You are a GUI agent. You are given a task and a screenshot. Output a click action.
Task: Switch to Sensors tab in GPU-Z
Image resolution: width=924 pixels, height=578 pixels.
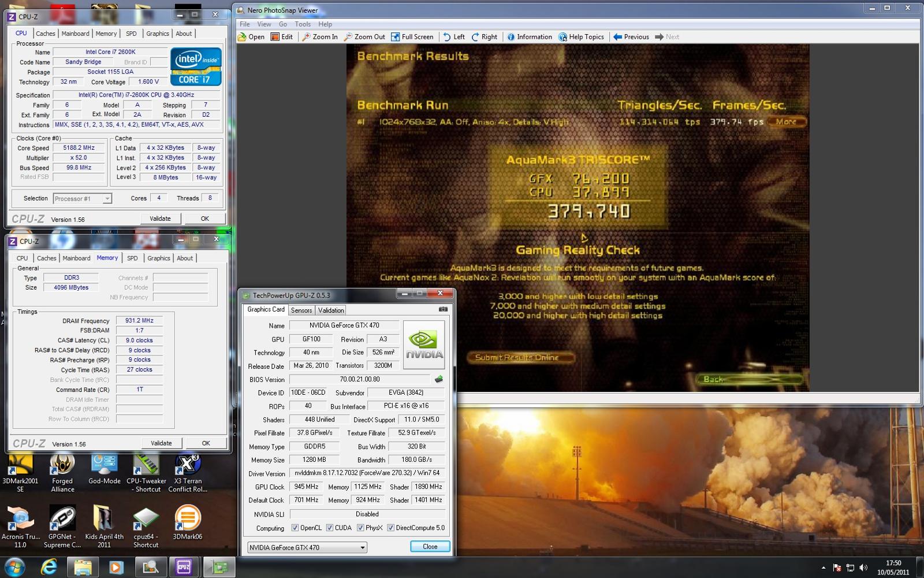[301, 310]
